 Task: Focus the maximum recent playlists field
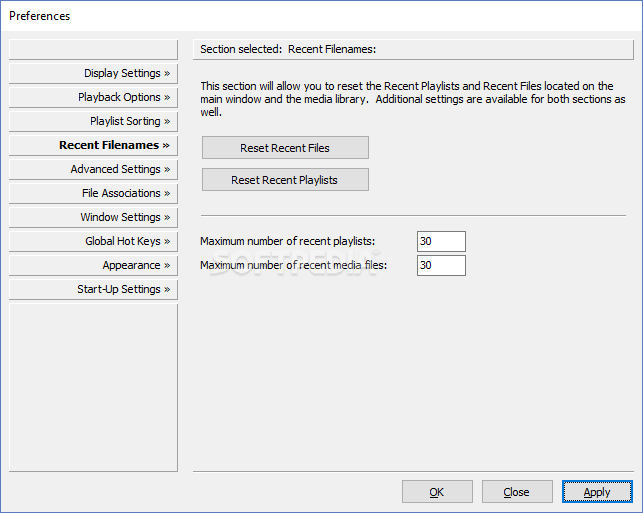pos(441,241)
